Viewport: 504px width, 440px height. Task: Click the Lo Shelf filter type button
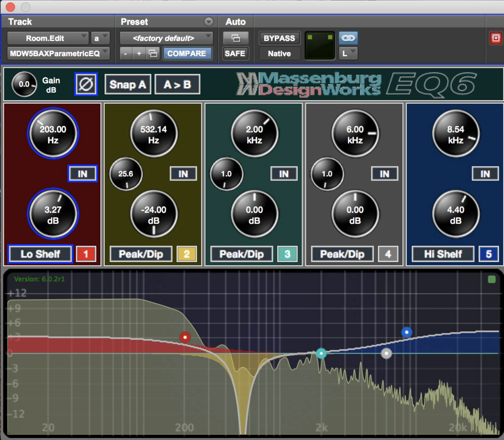point(40,254)
